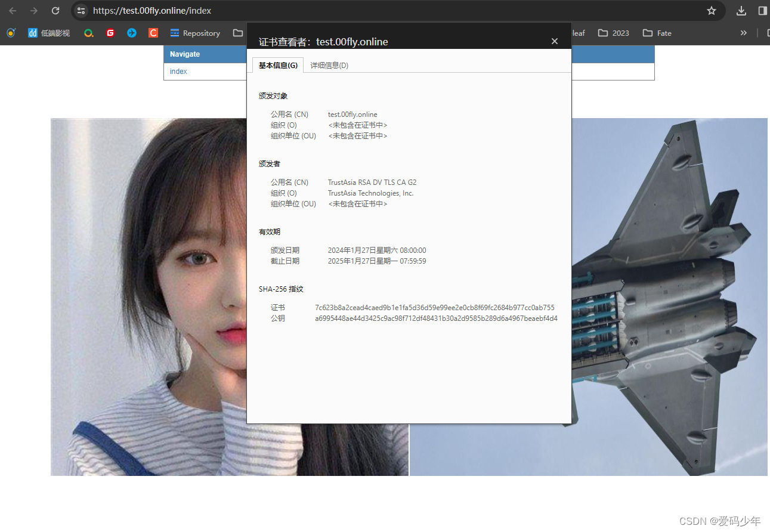Open the red G bookmark icon

point(110,33)
